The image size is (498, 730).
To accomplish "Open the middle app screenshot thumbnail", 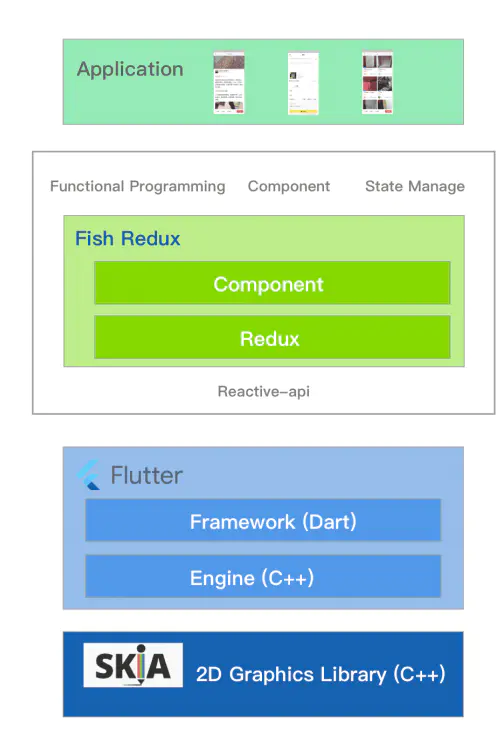I will click(303, 83).
